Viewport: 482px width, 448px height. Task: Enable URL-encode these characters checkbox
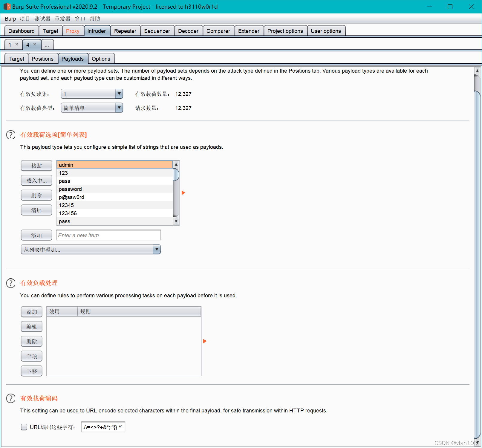pos(24,427)
